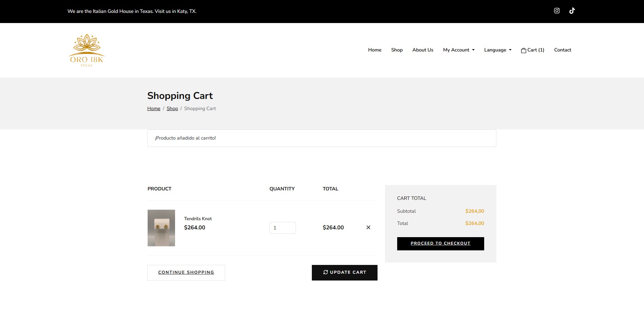The width and height of the screenshot is (644, 311).
Task: Open Cart (1) in navigation
Action: tap(533, 50)
